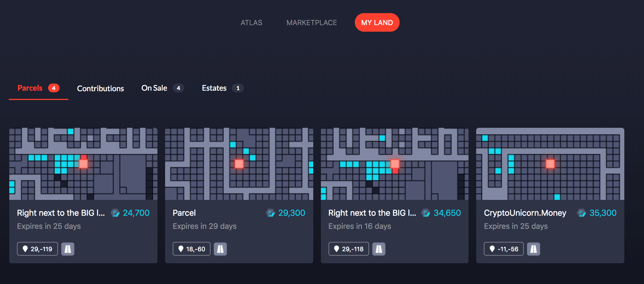644x284 pixels.
Task: Click road icon on the 18,-60 parcel card
Action: click(x=220, y=249)
